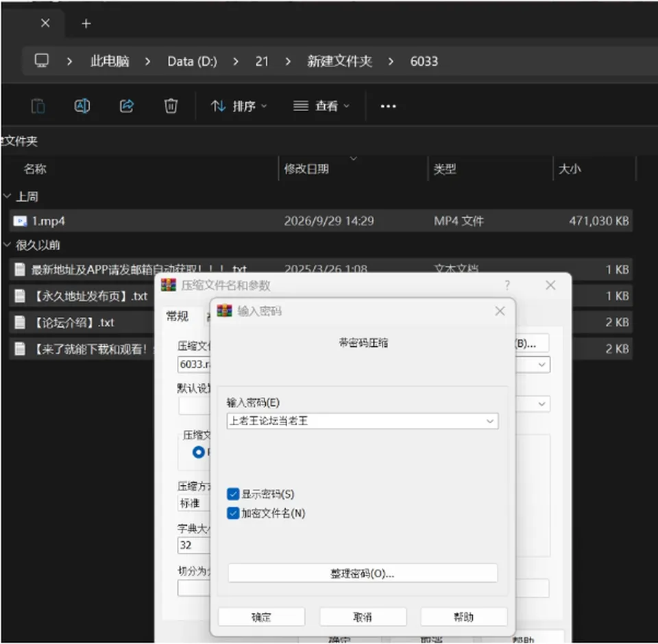Click WinRAR icon in 输入密码 title bar
Screen dimensions: 658x644
[224, 311]
